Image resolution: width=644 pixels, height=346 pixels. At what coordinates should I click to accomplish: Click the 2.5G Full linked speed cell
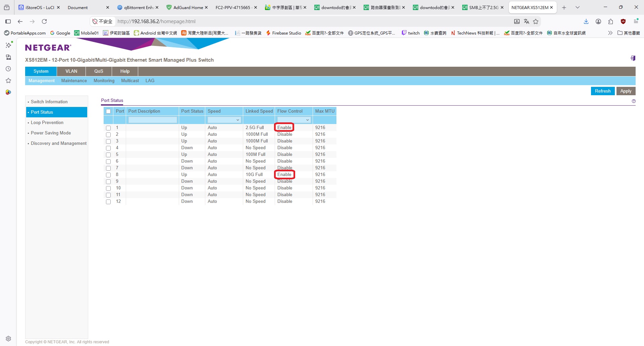point(255,128)
